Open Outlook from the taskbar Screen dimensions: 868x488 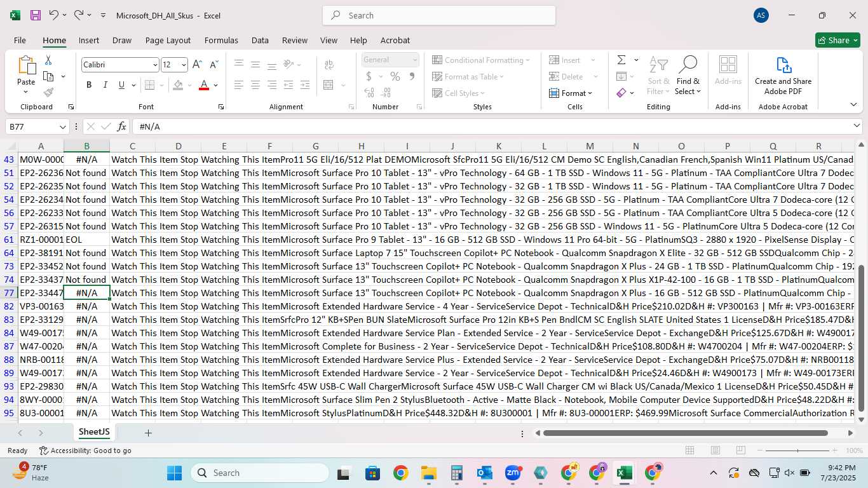point(484,473)
